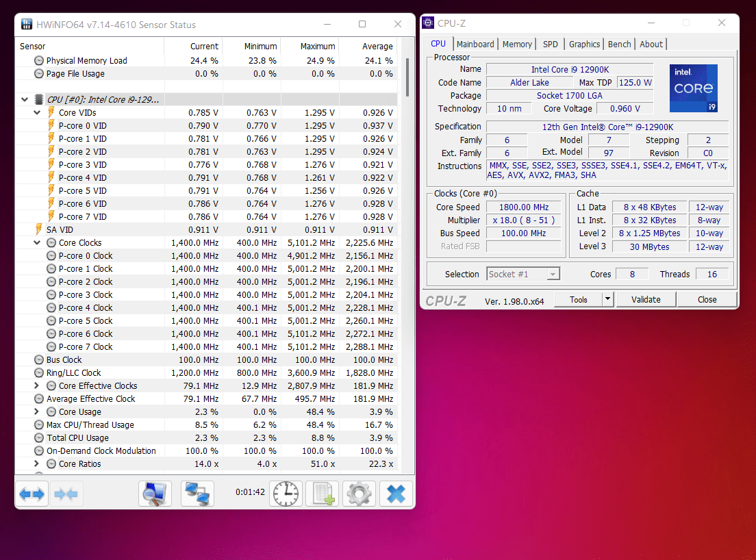Image resolution: width=756 pixels, height=560 pixels.
Task: Switch to the Bench tab in CPU-Z
Action: 620,44
